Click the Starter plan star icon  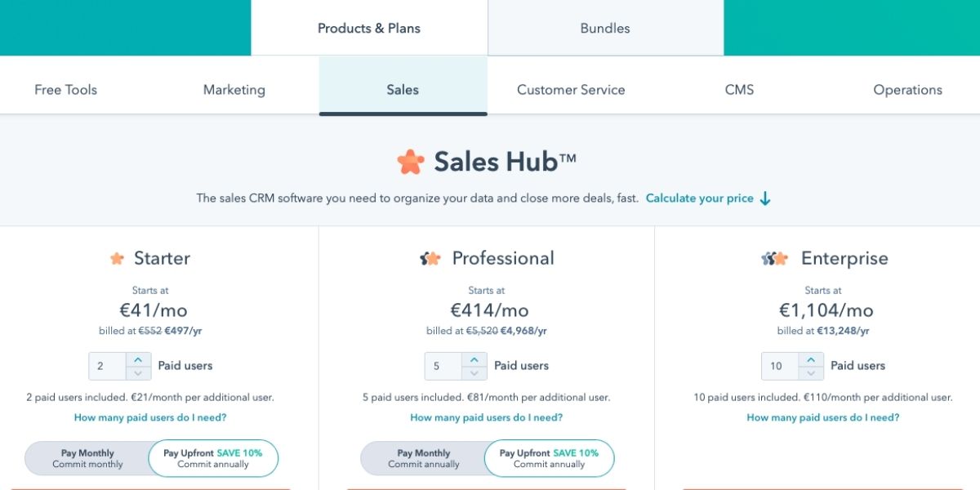[117, 259]
